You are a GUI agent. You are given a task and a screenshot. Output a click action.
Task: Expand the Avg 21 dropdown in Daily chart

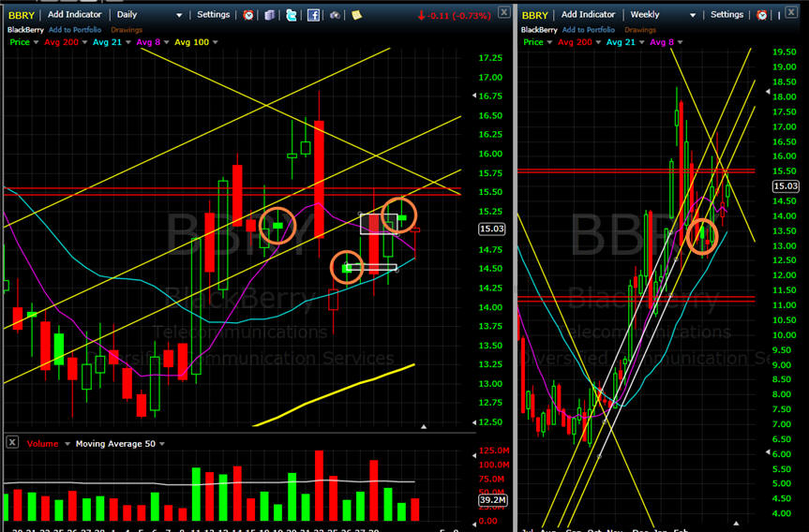127,42
